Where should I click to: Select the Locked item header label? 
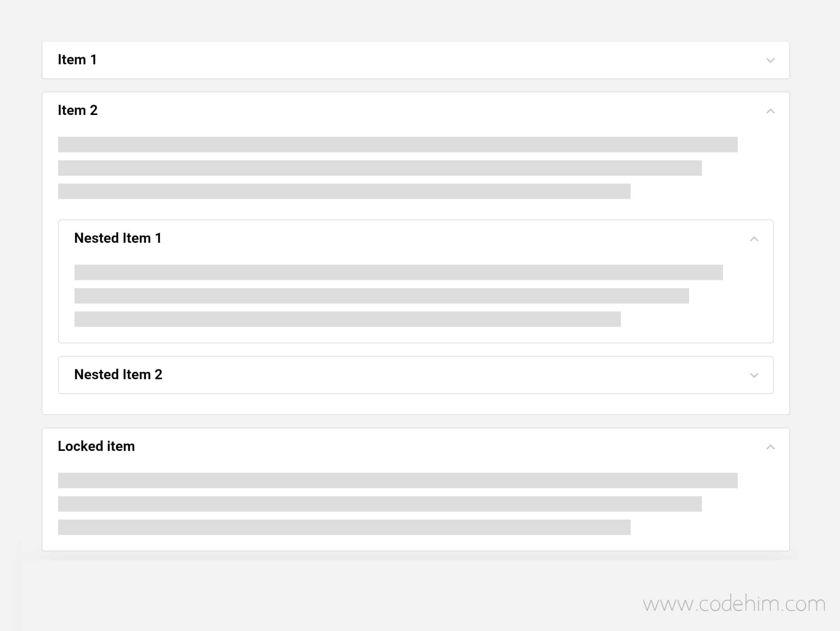tap(95, 446)
